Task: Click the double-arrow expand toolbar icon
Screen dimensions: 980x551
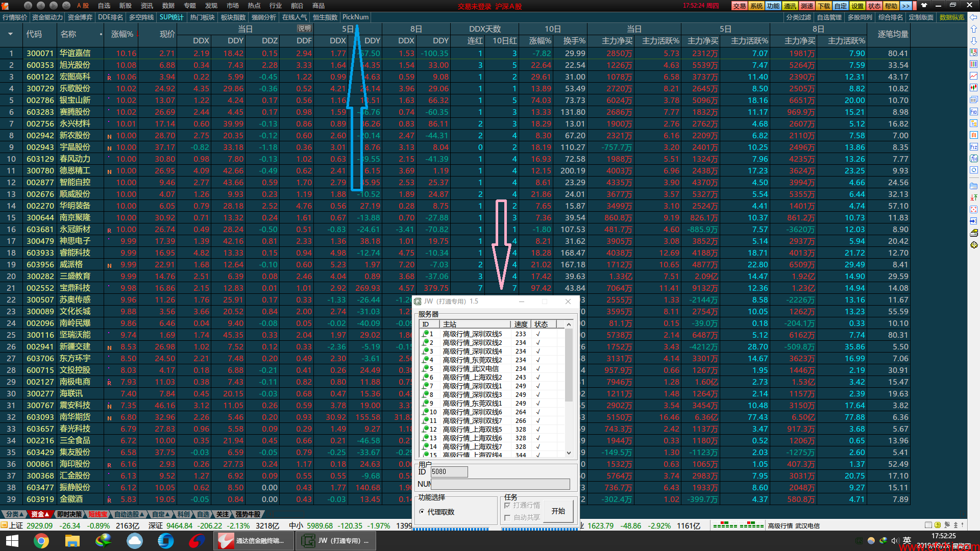Action: coord(905,6)
